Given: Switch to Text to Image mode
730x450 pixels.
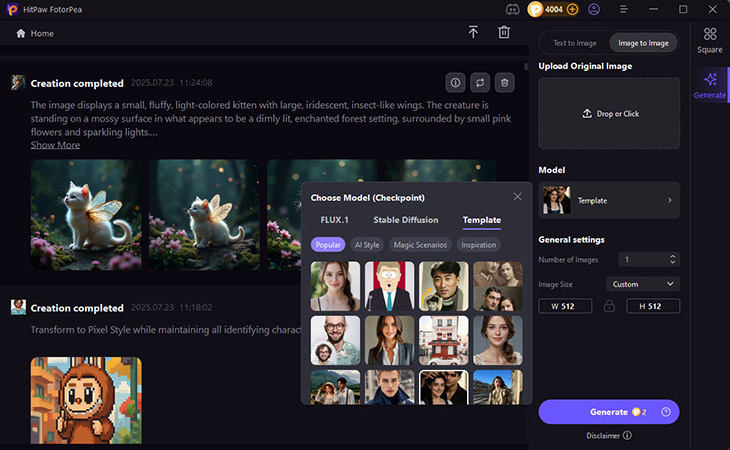Looking at the screenshot, I should point(575,43).
